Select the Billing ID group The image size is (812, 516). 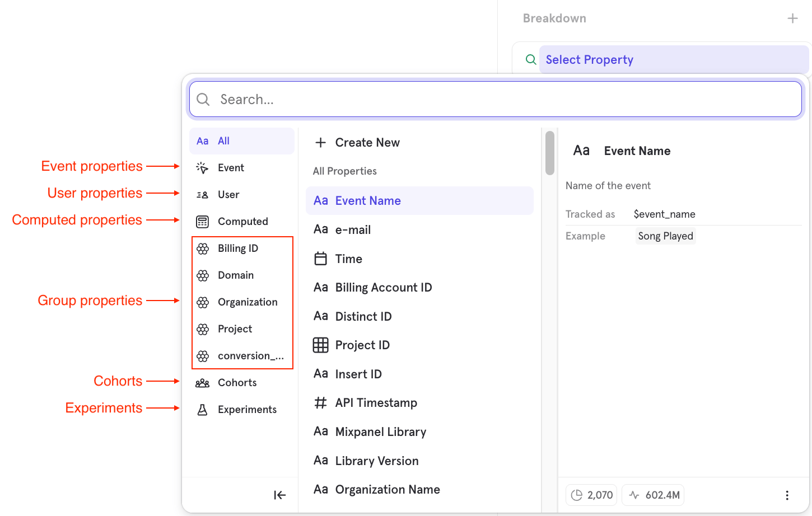242,248
